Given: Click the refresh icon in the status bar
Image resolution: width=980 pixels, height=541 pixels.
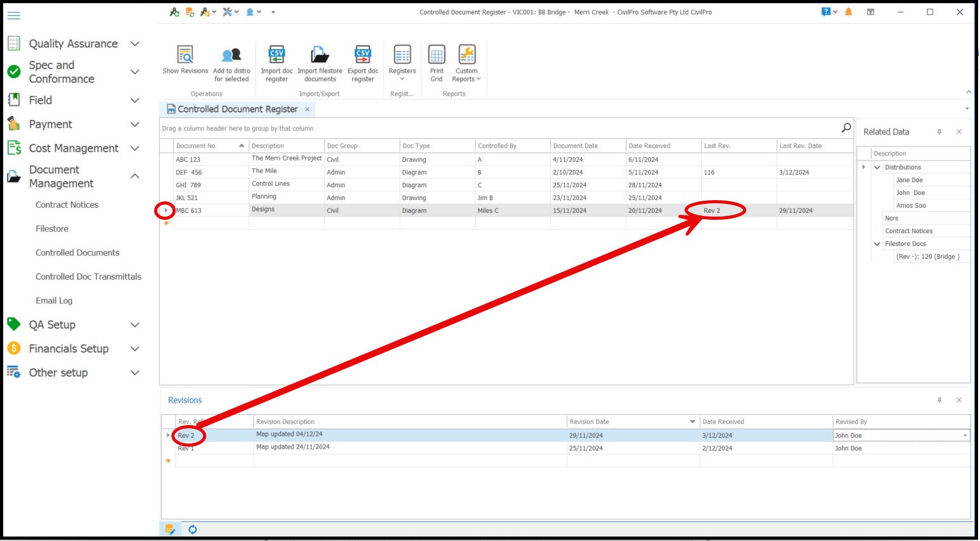Looking at the screenshot, I should 192,530.
